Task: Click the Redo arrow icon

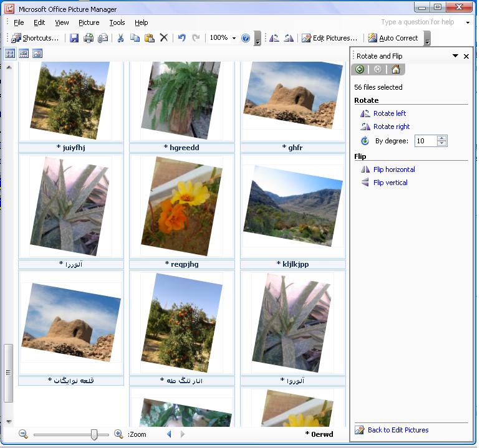Action: click(x=196, y=38)
